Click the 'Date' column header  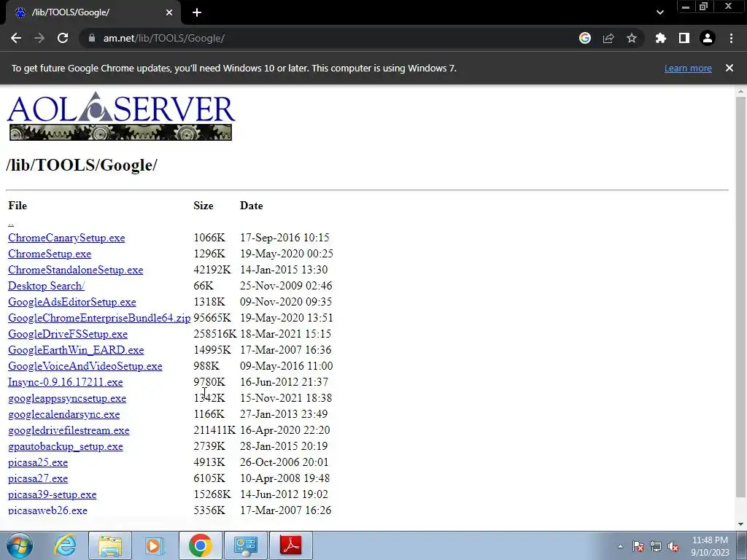pyautogui.click(x=251, y=206)
